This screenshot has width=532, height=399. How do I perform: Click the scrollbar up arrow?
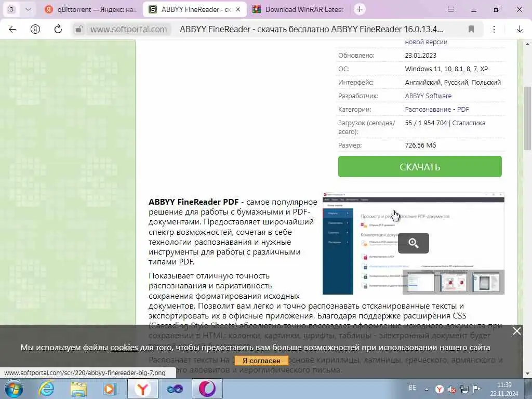(x=528, y=44)
